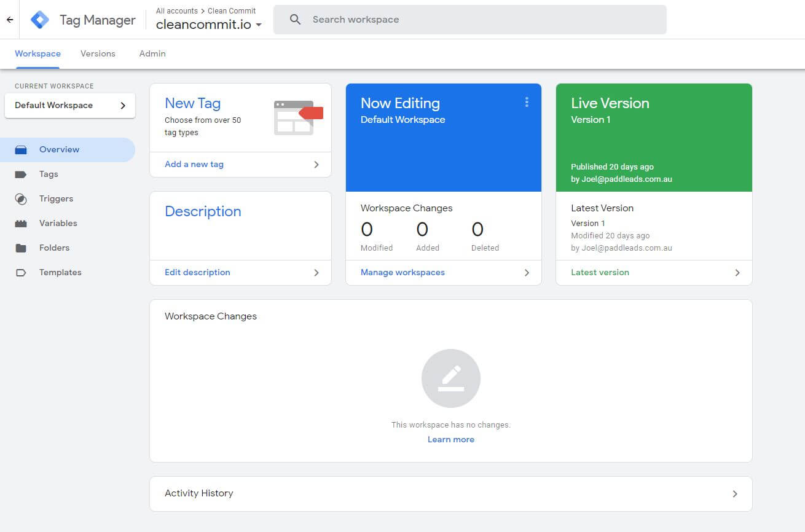Click the New Tag heading
The height and width of the screenshot is (532, 805).
pos(192,103)
